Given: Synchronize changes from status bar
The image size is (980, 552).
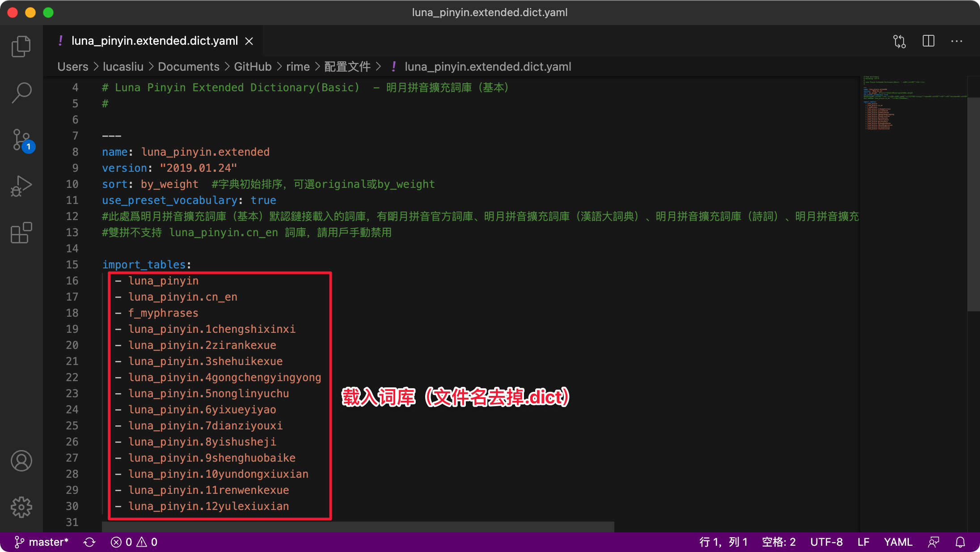Looking at the screenshot, I should click(x=89, y=542).
